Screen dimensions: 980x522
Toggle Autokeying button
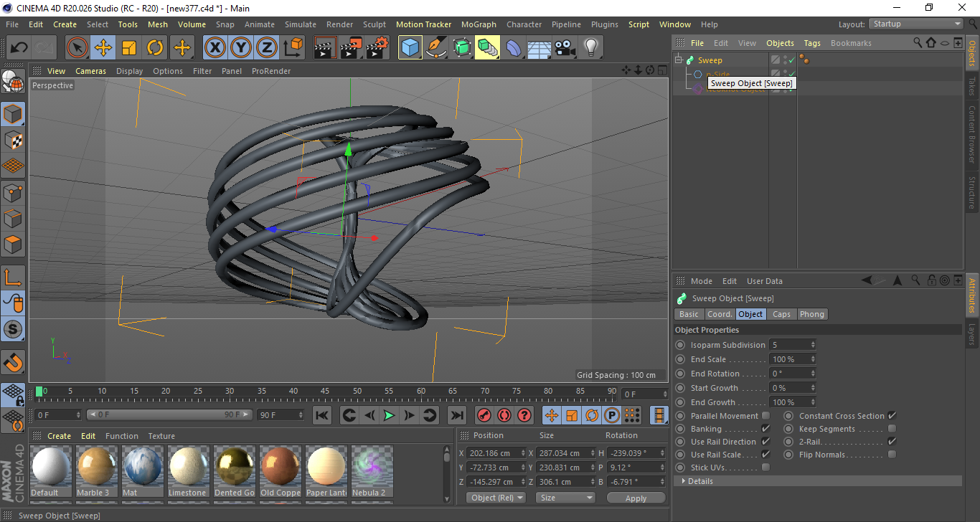coord(504,415)
